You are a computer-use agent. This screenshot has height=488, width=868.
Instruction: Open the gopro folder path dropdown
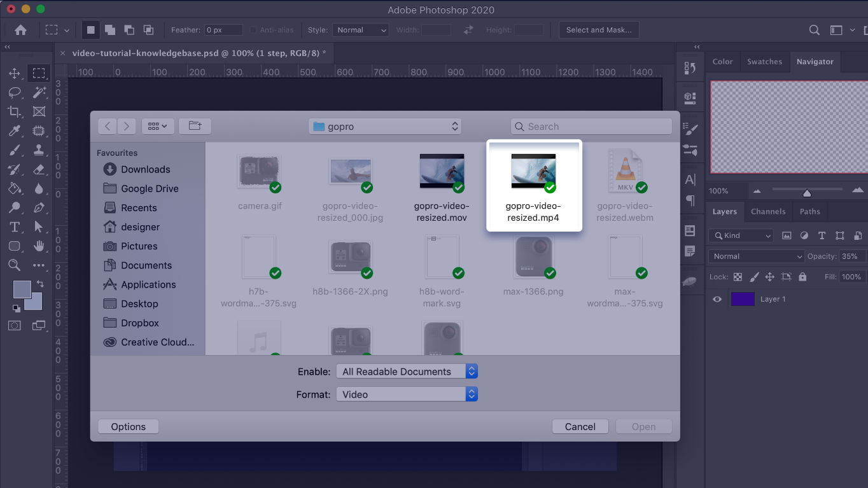pos(385,127)
